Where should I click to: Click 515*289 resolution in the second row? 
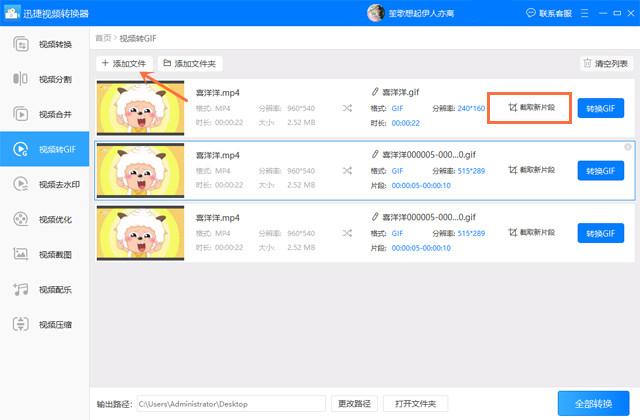point(471,171)
